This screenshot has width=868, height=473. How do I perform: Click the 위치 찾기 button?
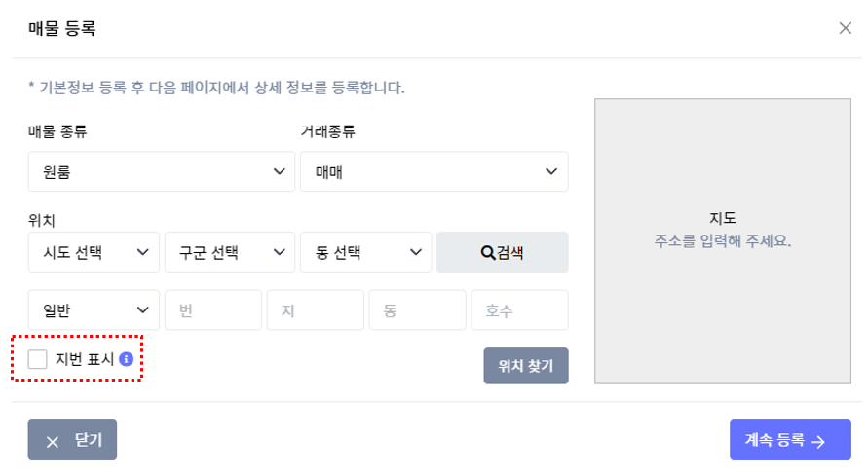[x=526, y=366]
